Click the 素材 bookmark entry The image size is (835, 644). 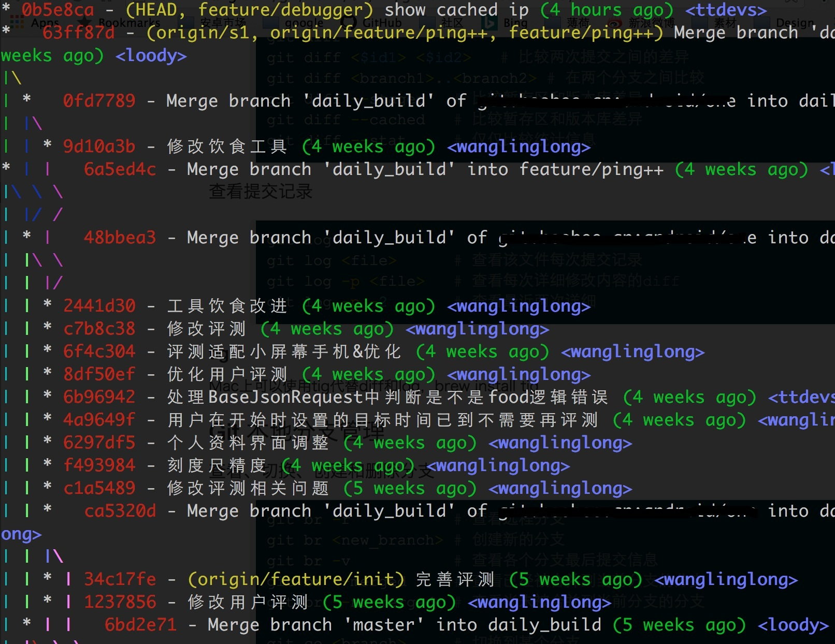click(x=725, y=22)
